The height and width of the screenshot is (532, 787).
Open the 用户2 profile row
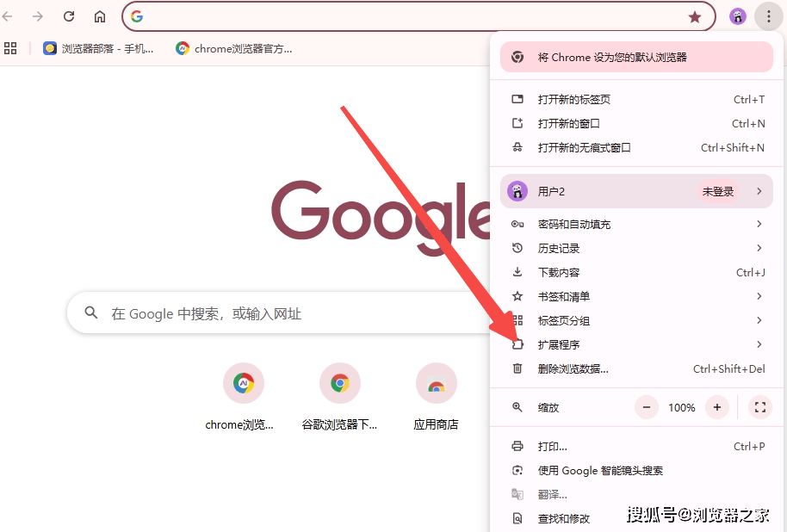tap(636, 191)
